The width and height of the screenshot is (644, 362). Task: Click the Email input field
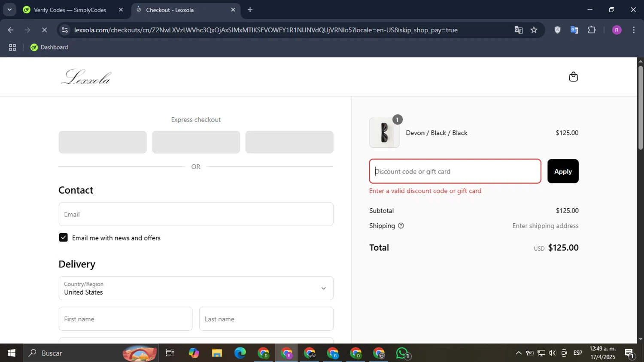tap(196, 214)
